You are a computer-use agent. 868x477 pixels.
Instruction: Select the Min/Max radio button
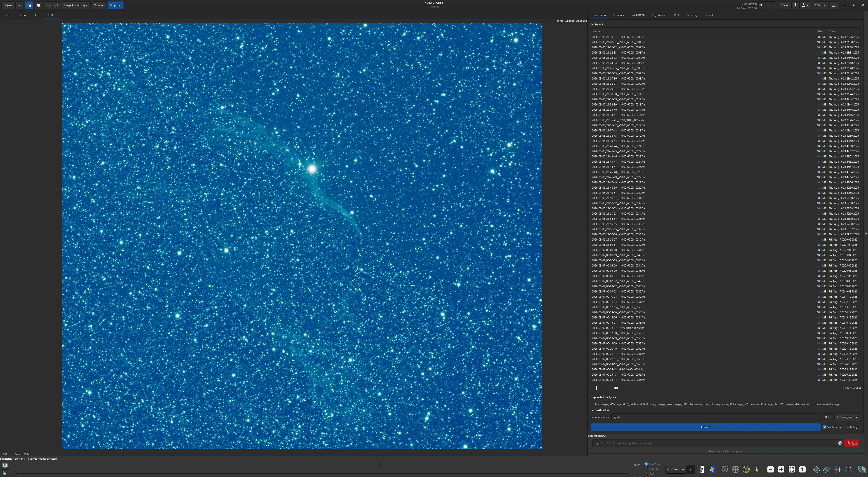[646, 464]
